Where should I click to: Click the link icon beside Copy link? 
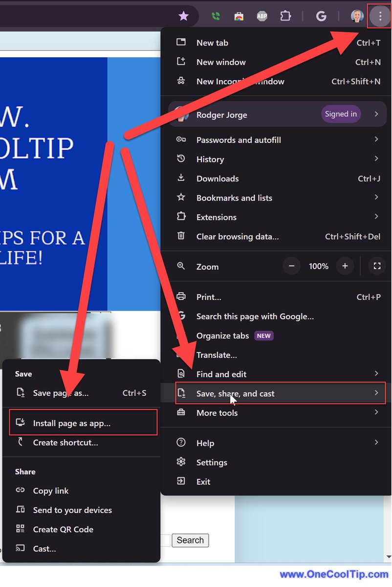point(20,490)
